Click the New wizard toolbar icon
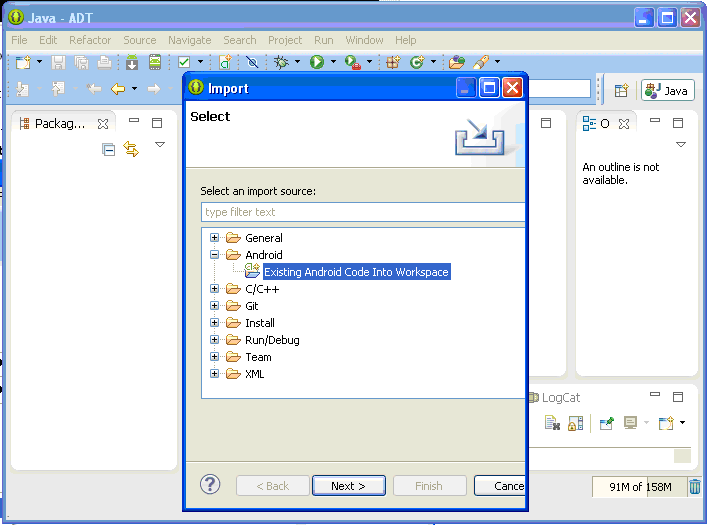Screen dimensions: 711x525 23,62
